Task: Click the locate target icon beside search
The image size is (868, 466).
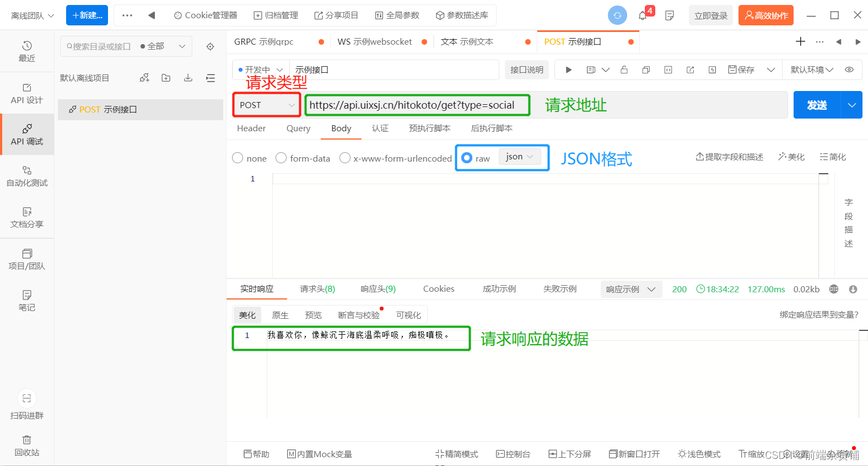Action: [x=210, y=47]
